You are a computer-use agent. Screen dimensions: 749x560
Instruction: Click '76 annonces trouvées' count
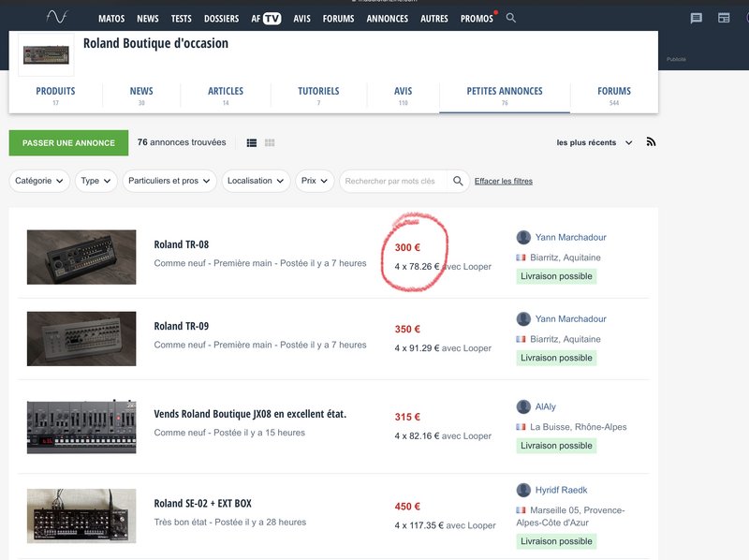(182, 142)
